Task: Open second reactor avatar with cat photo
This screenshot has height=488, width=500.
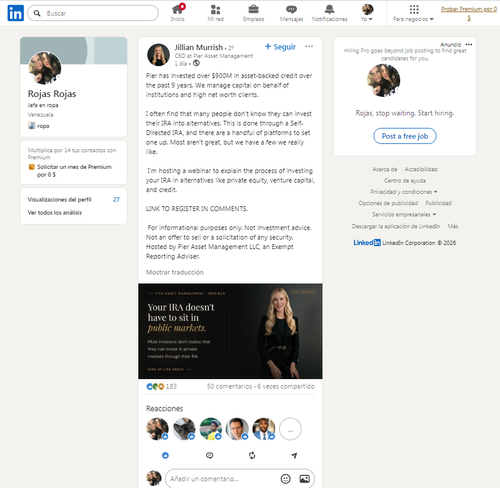Action: (184, 429)
